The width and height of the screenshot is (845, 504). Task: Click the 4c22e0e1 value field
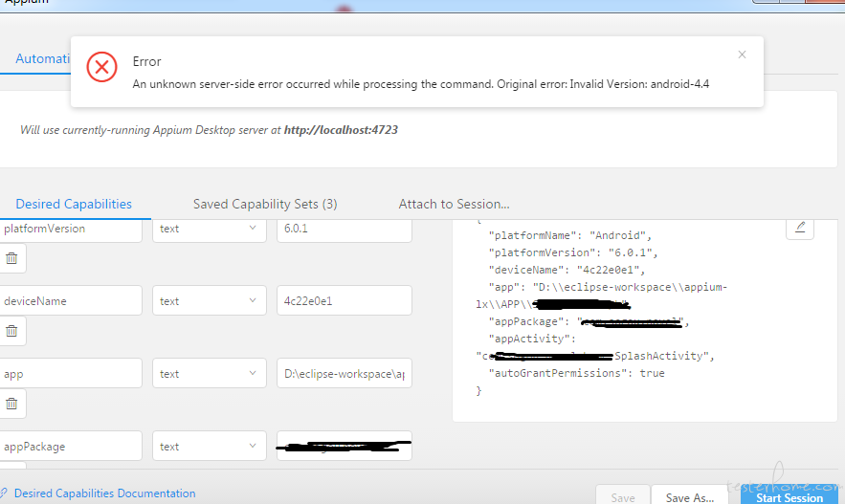[x=345, y=300]
